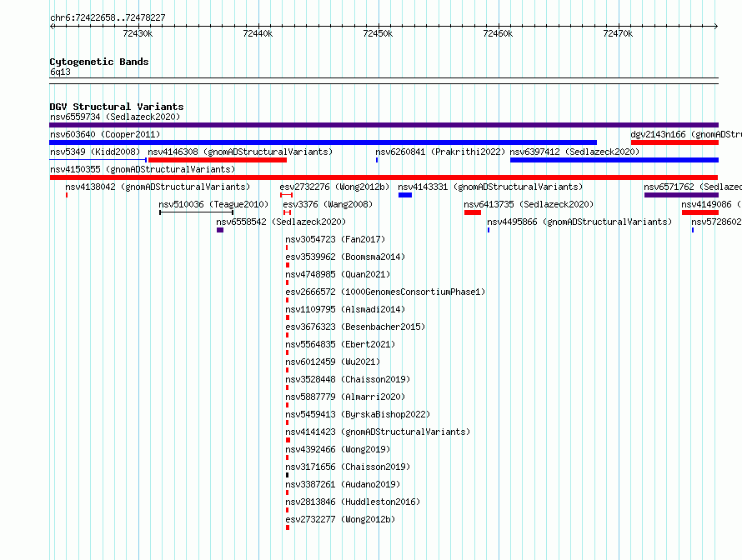Click the 72430k ruler position
Viewport: 742px width, 560px height.
tap(138, 33)
